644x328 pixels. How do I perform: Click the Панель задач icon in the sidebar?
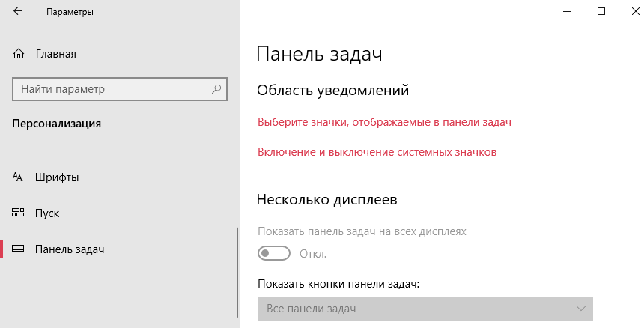pyautogui.click(x=19, y=249)
